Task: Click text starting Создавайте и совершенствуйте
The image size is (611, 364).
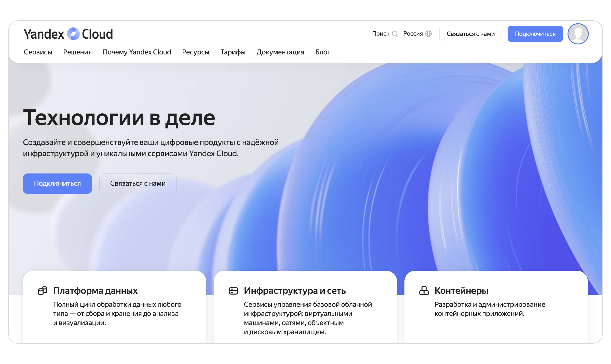Action: 151,148
